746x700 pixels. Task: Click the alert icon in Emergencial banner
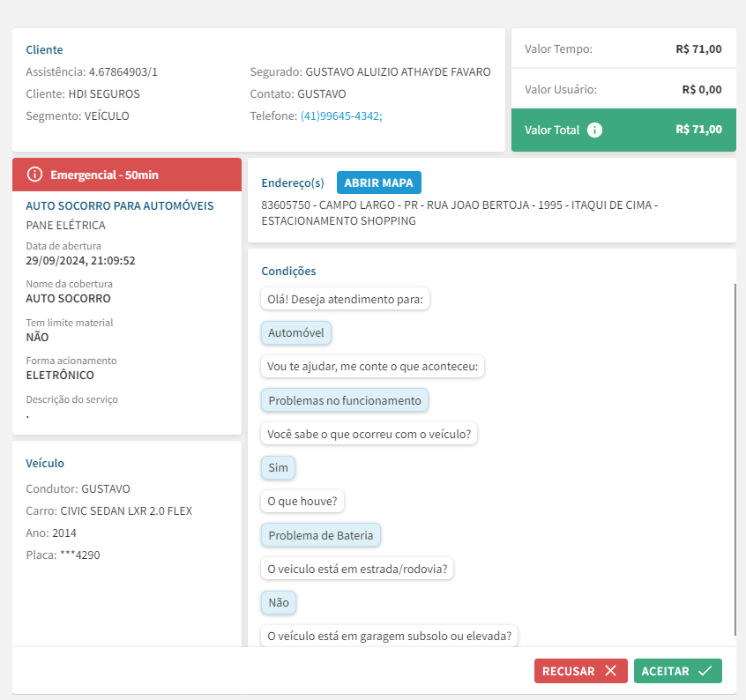(x=35, y=175)
